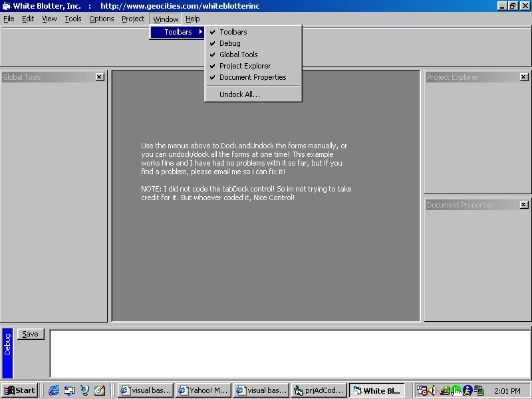Open the Yahoo! M... taskbar window
532x399 pixels.
(203, 390)
